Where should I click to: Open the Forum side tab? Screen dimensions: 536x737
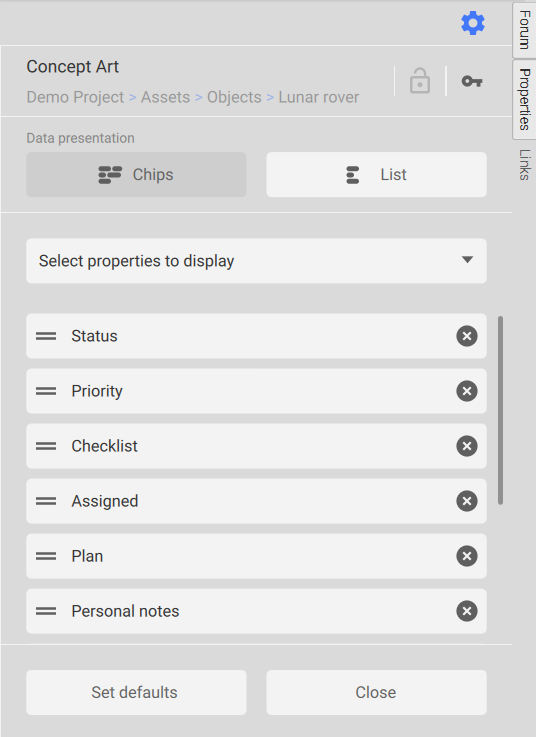pyautogui.click(x=524, y=30)
